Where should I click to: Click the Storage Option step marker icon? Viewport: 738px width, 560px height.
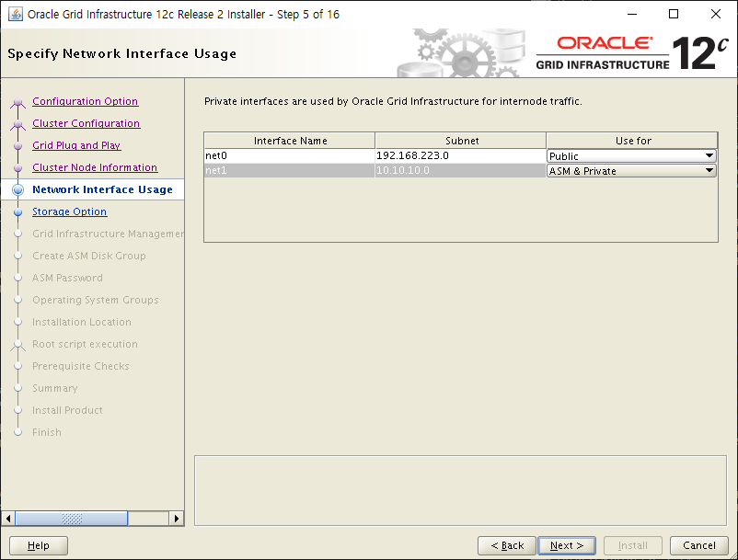pyautogui.click(x=17, y=212)
